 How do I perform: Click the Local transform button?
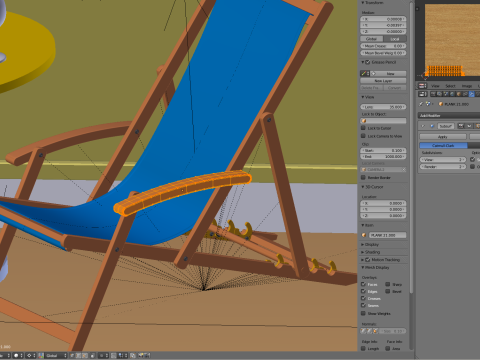[395, 39]
